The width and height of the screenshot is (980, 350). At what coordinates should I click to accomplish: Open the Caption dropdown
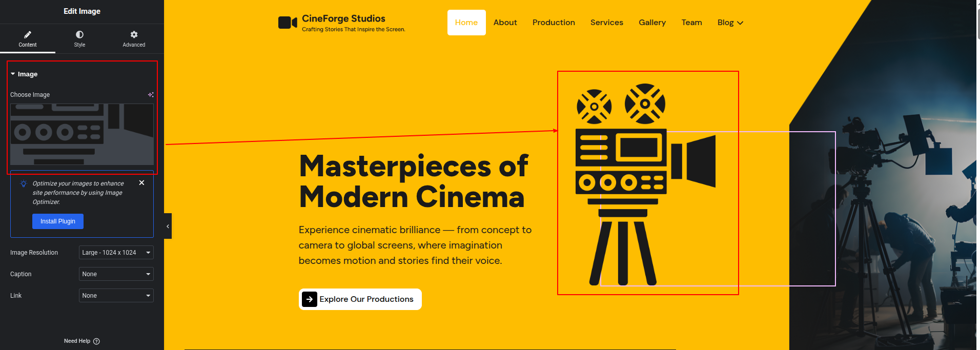pos(116,274)
